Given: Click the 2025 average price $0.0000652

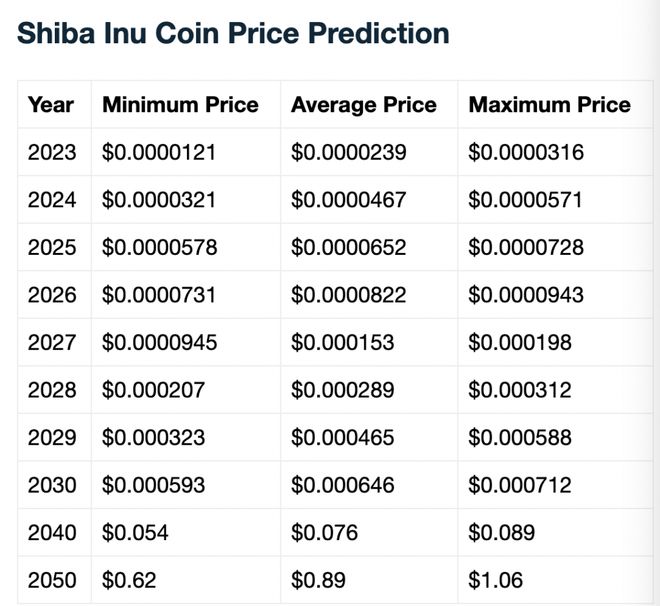Looking at the screenshot, I should [349, 247].
